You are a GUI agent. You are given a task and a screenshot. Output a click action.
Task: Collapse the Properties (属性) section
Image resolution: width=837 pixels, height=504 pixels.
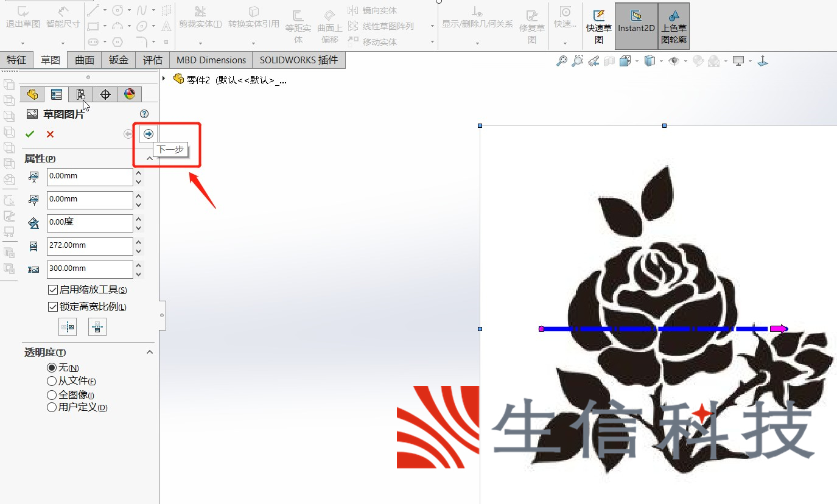(x=150, y=159)
